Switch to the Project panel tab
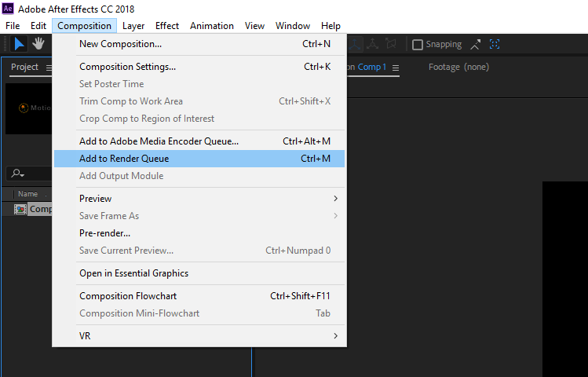Screen dimensions: 588x377 point(24,68)
